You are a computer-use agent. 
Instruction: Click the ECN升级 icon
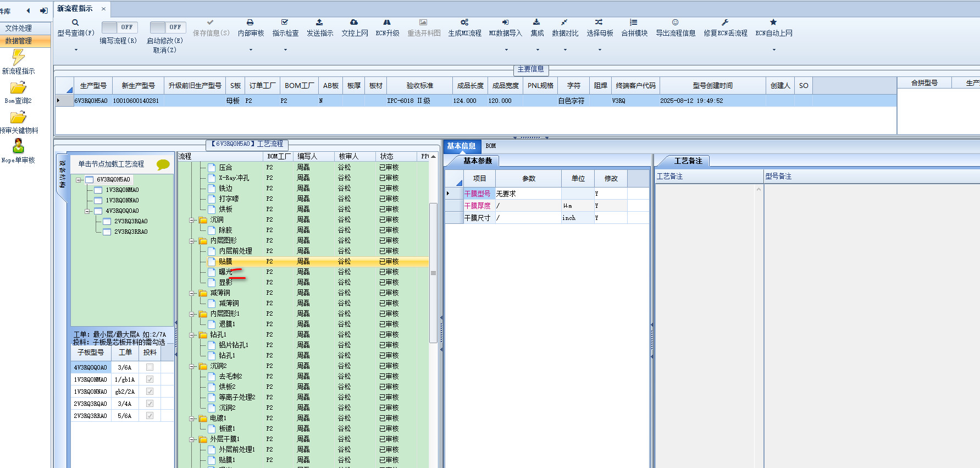387,23
